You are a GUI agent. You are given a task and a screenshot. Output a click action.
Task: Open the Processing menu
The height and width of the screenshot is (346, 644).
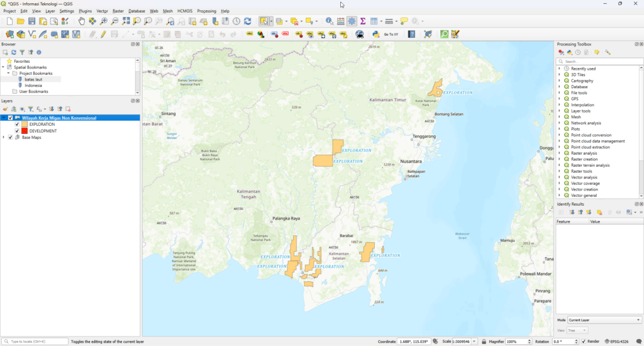point(206,11)
